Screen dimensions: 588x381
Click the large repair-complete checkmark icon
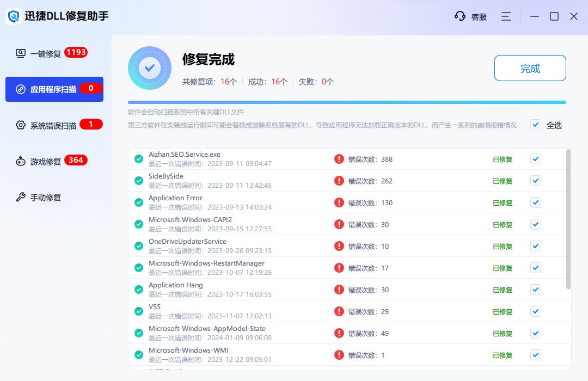150,68
